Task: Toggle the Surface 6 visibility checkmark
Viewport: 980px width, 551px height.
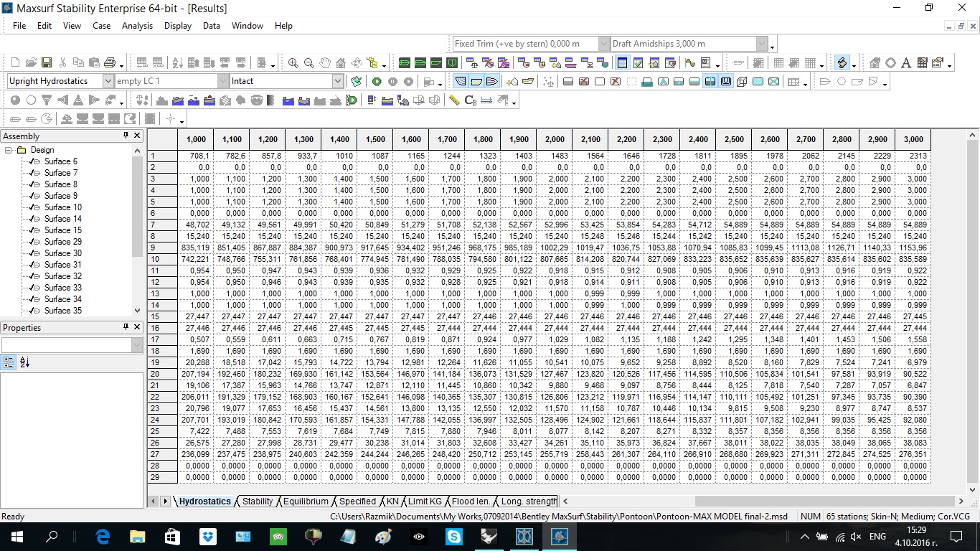Action: pyautogui.click(x=32, y=161)
